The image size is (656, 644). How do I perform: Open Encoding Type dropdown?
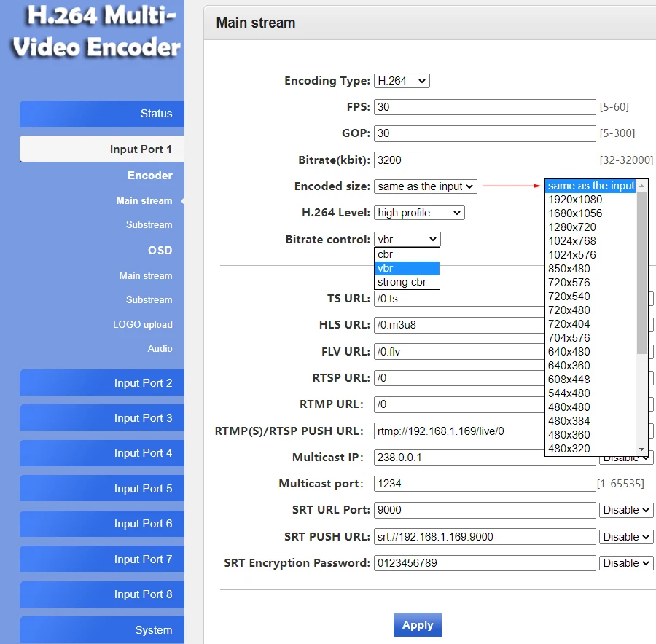click(402, 81)
